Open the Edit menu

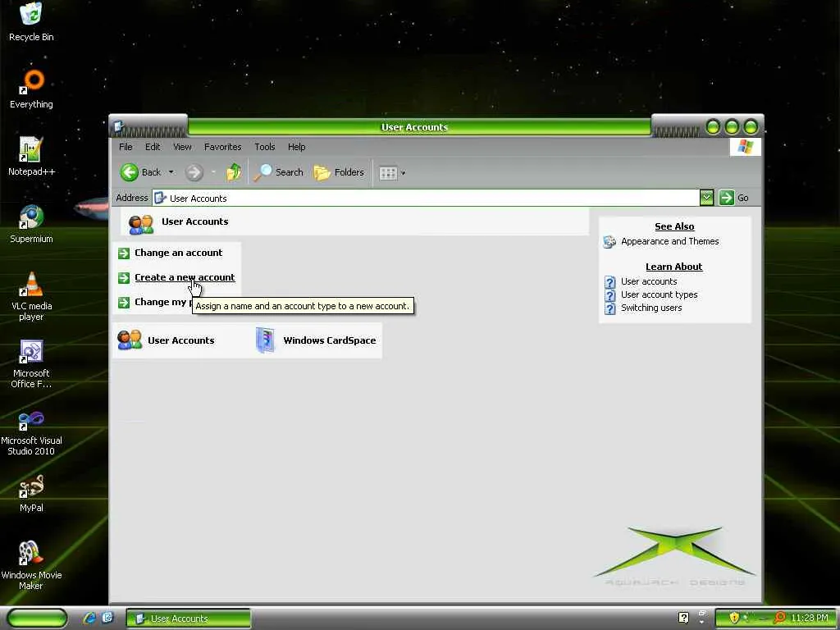tap(153, 147)
